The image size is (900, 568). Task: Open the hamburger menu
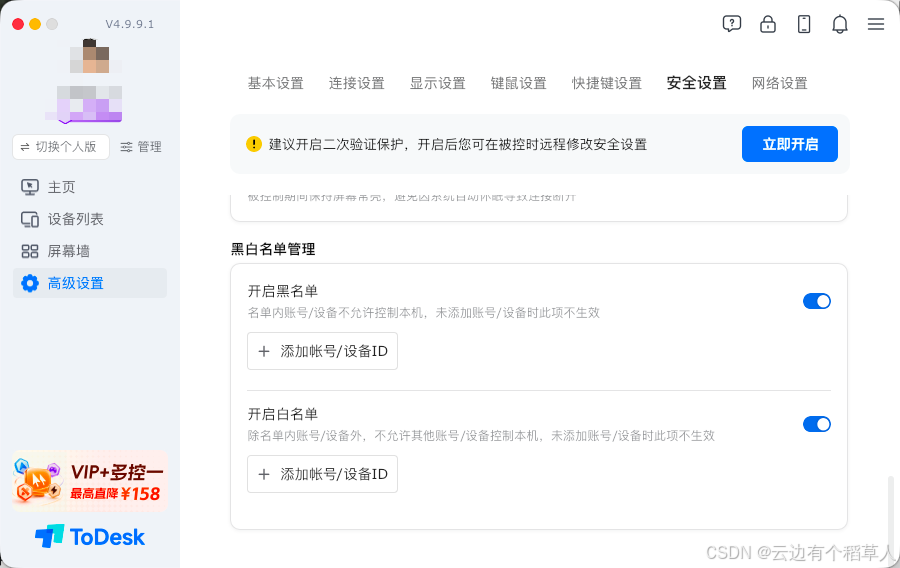876,24
